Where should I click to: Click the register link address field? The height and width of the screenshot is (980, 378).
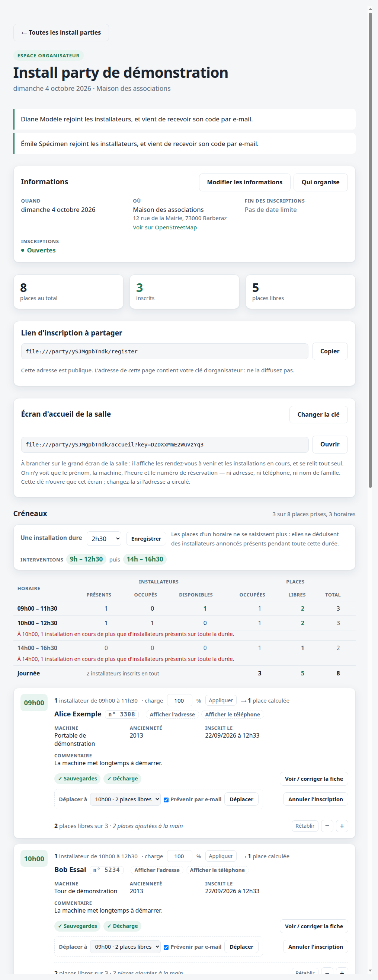point(165,351)
